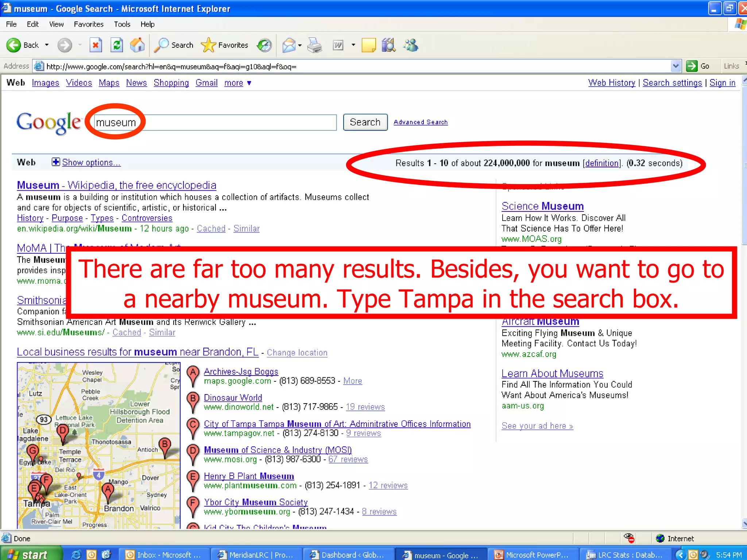Click the yellow Discuss note icon

[368, 45]
